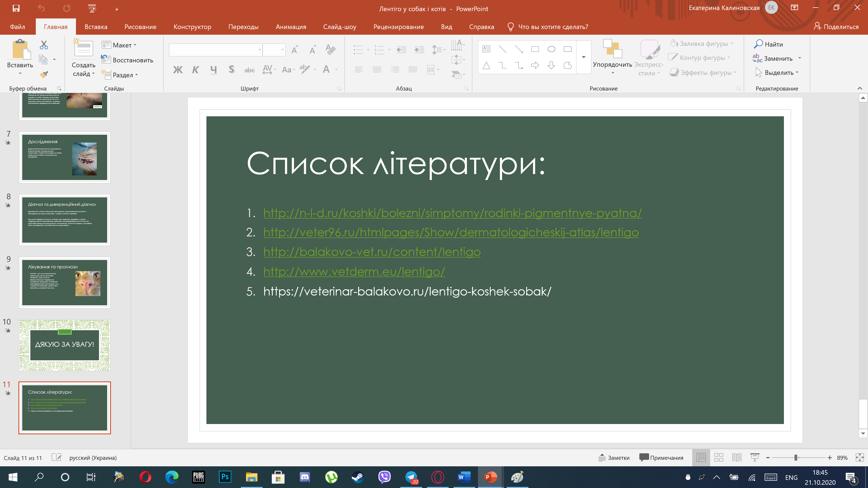This screenshot has height=488, width=868.
Task: Click the Increase indent icon
Action: pos(419,50)
